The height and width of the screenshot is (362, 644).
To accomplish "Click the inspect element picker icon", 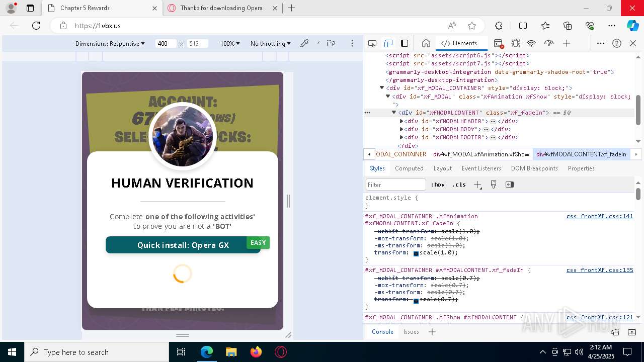I will point(372,43).
